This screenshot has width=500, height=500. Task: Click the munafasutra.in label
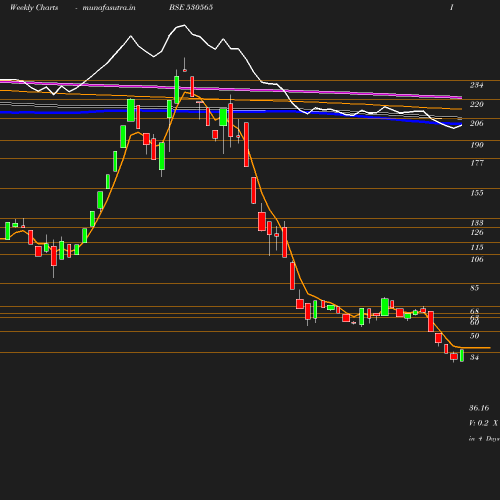[109, 7]
